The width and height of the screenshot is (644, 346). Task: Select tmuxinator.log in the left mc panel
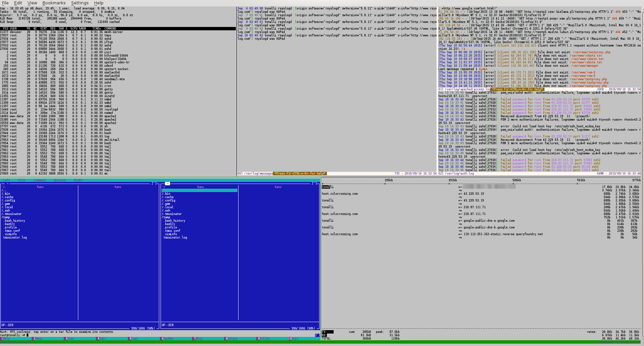(x=15, y=238)
